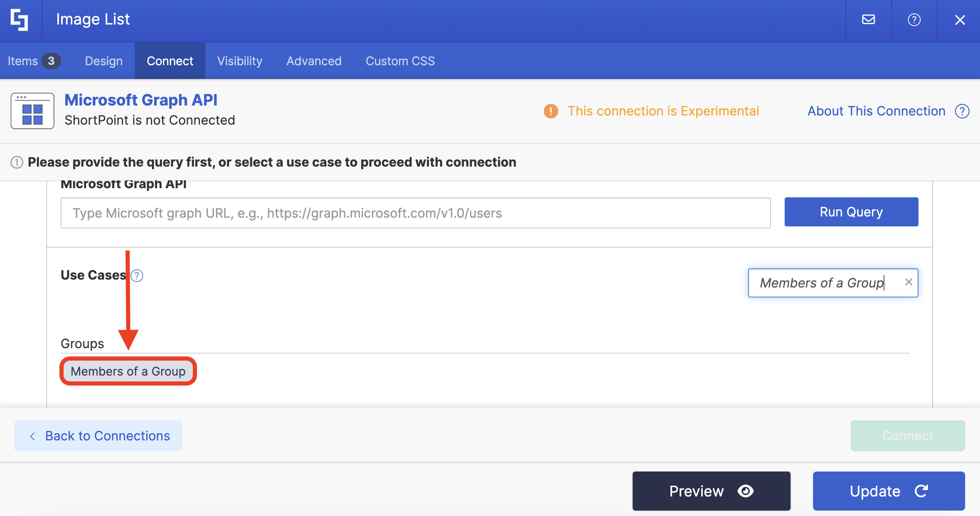Click the orange experimental warning icon

[x=551, y=111]
